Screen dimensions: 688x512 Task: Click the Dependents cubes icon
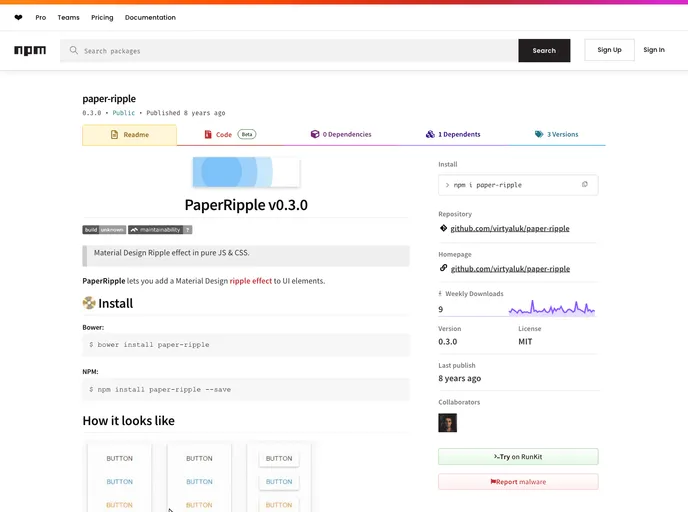[430, 134]
